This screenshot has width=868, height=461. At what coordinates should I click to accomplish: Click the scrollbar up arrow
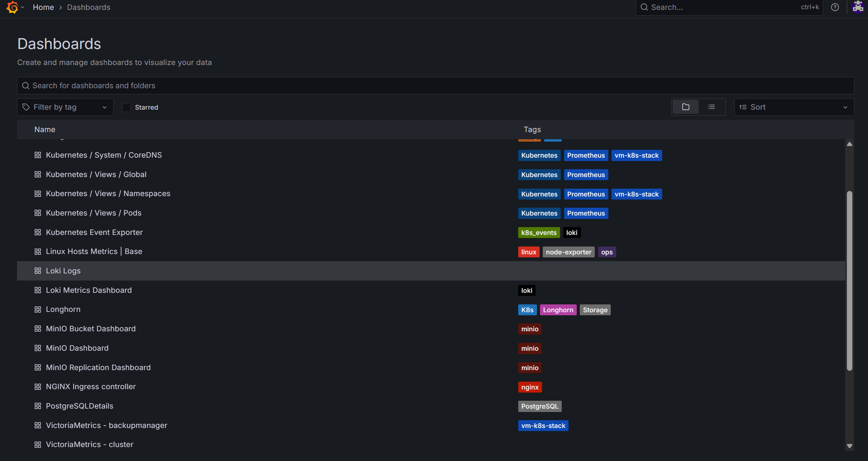(x=849, y=144)
